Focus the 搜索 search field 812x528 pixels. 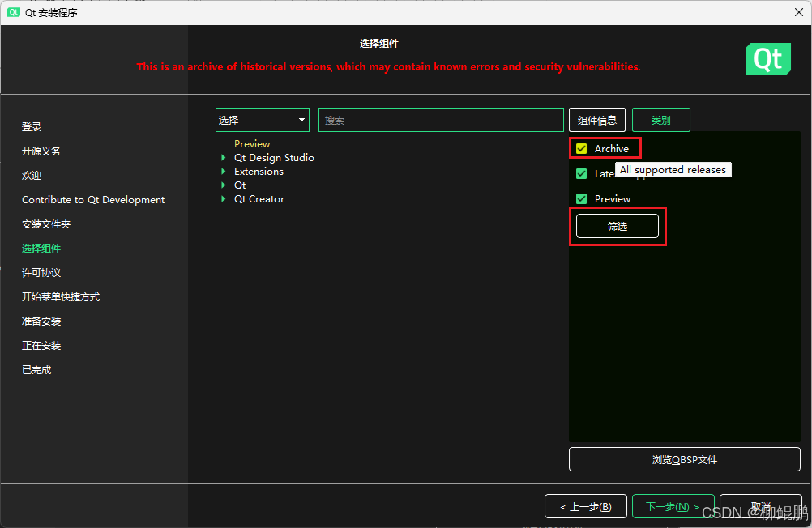441,120
